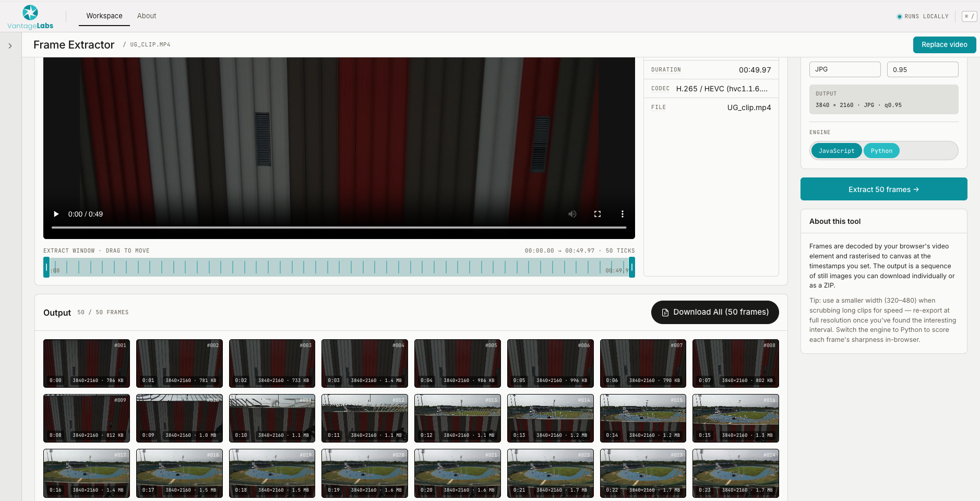
Task: Click Download All (50 frames)
Action: tap(715, 312)
